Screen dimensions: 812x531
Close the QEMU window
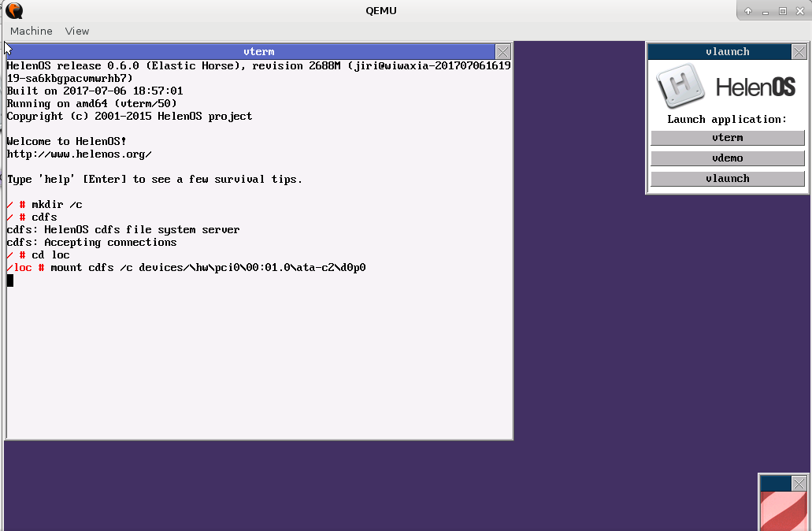(x=800, y=11)
